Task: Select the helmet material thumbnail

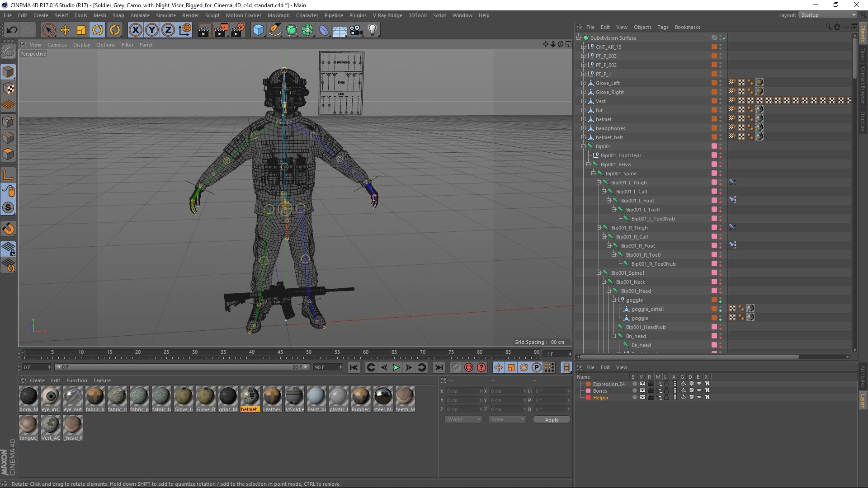Action: 250,396
